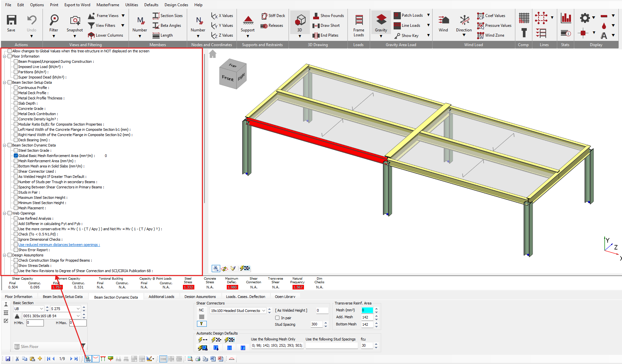This screenshot has width=622, height=364.
Task: Open the Wind Direction tool
Action: (x=464, y=20)
